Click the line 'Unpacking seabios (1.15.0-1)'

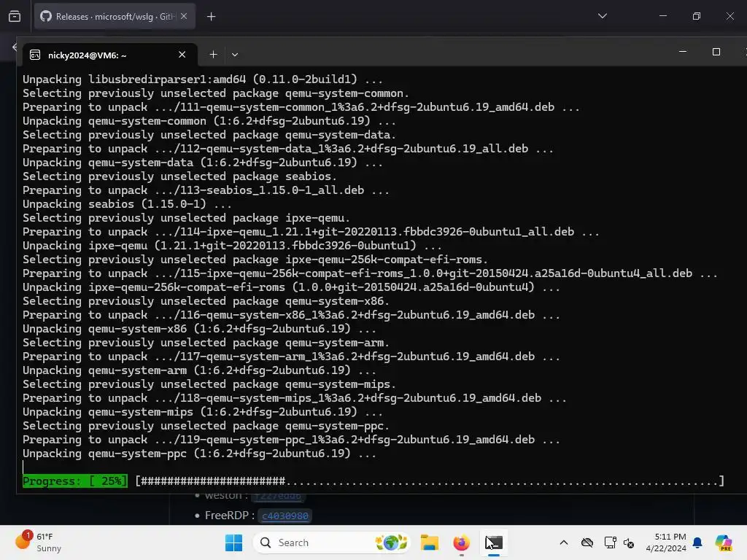[x=127, y=204]
